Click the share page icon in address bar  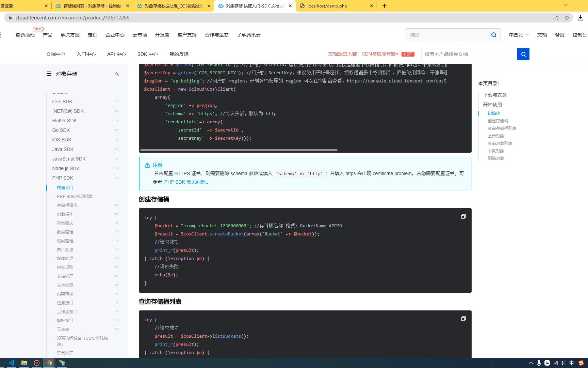tap(556, 18)
